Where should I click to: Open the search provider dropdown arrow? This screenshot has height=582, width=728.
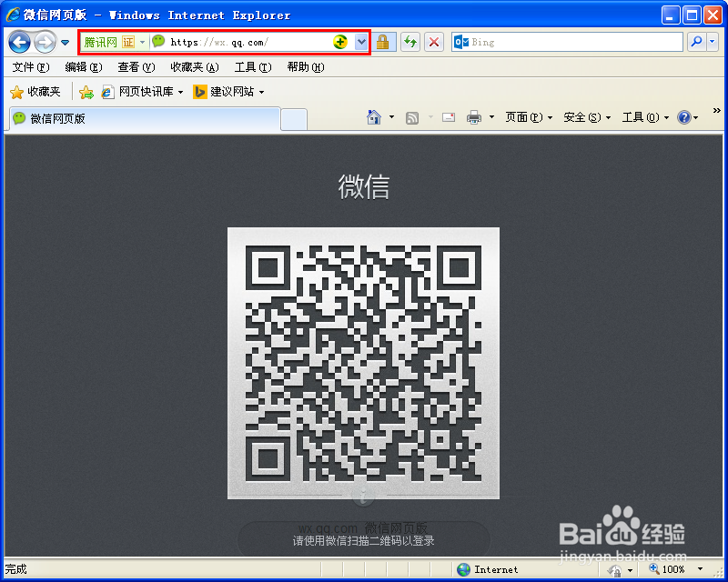coord(713,42)
